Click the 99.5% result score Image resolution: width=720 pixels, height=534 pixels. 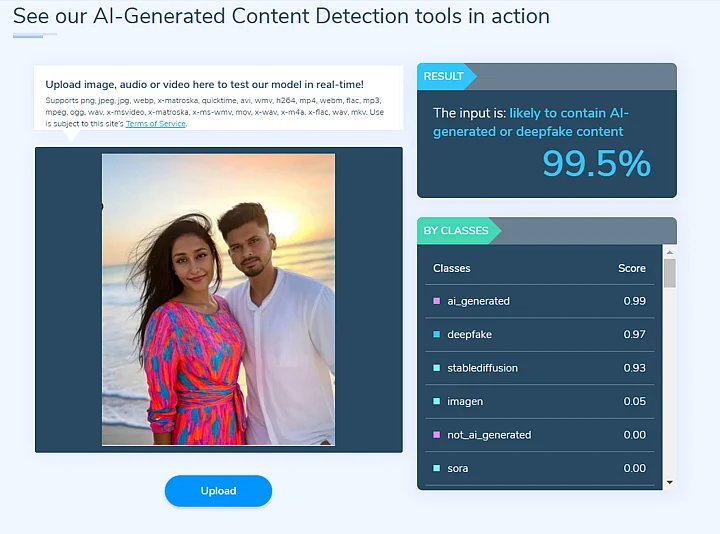point(596,164)
